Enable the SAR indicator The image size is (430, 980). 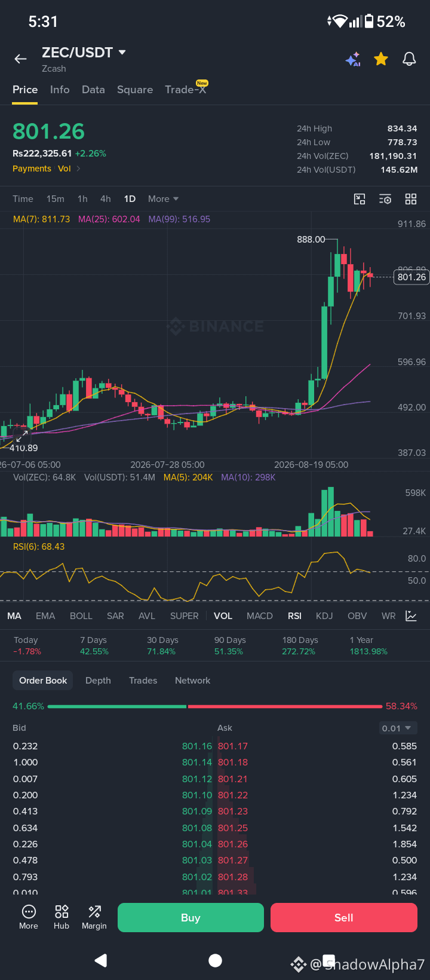pos(115,616)
